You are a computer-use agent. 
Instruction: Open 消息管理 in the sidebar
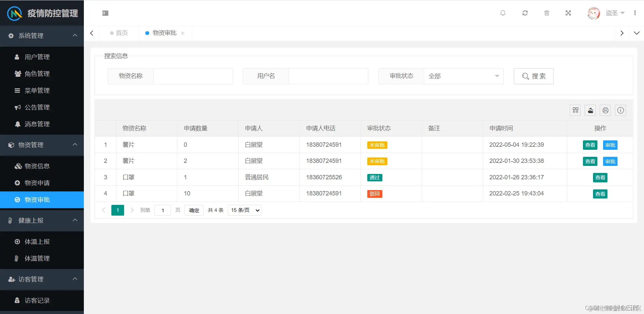42,124
